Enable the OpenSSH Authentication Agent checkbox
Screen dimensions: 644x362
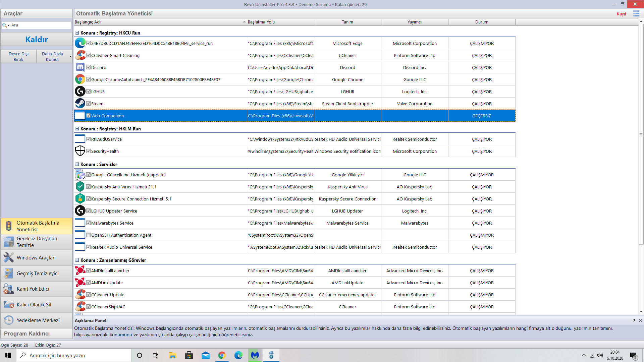point(89,235)
